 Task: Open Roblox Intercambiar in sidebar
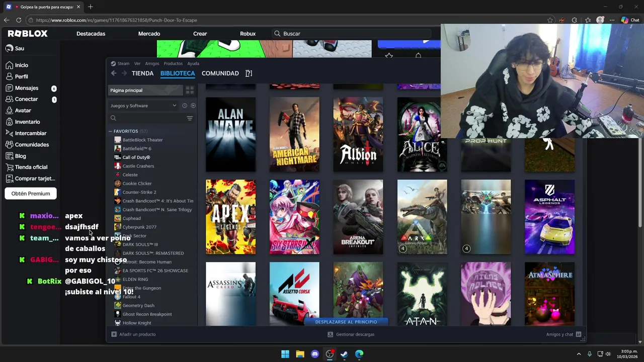point(26,133)
